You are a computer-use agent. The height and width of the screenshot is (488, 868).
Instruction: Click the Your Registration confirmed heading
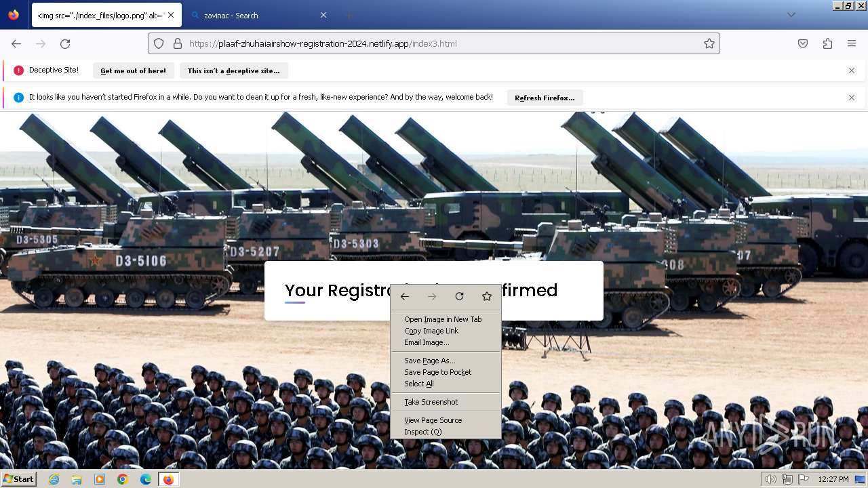[421, 290]
